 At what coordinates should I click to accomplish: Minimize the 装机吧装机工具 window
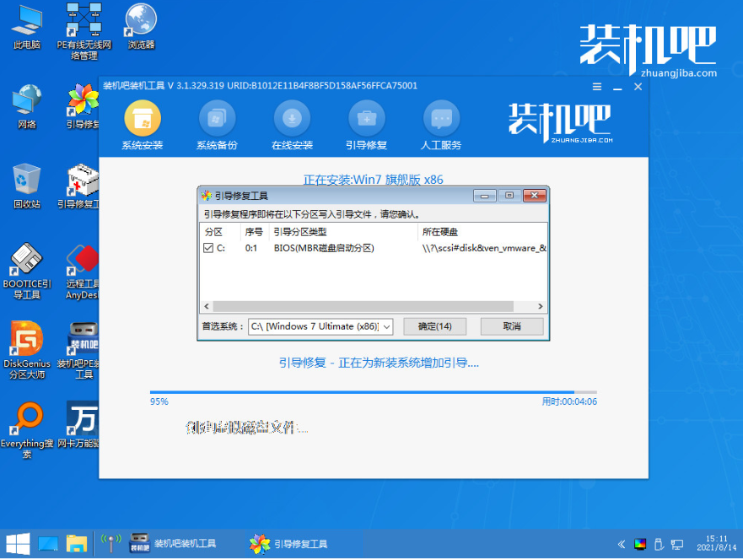[x=617, y=88]
